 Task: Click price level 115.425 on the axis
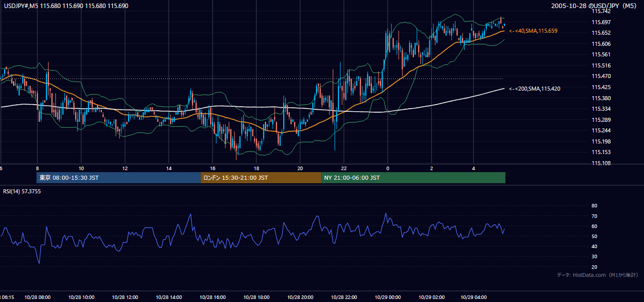(x=601, y=87)
